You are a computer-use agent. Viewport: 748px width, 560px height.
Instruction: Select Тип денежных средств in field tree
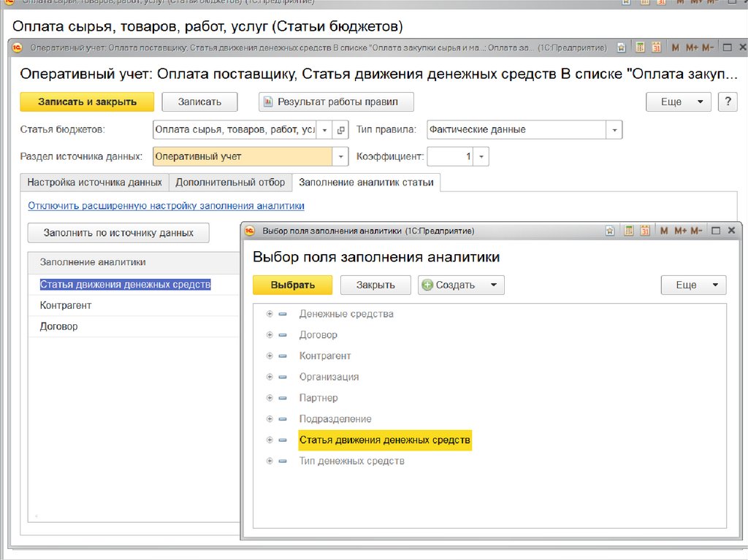point(351,461)
